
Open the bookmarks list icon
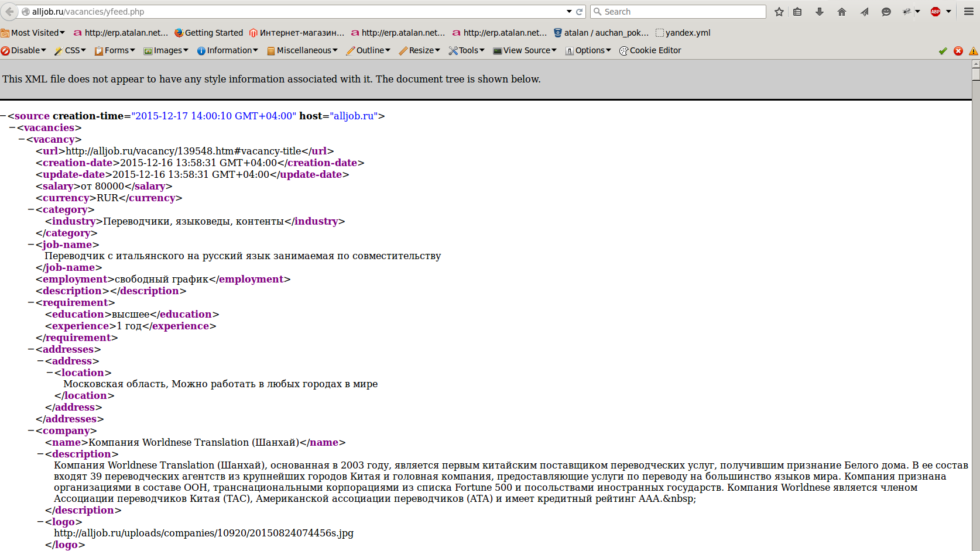[x=797, y=12]
